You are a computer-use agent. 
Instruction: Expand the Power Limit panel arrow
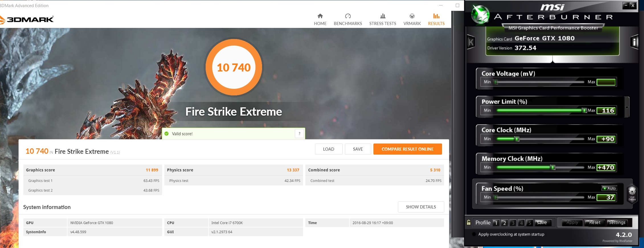pos(627,107)
